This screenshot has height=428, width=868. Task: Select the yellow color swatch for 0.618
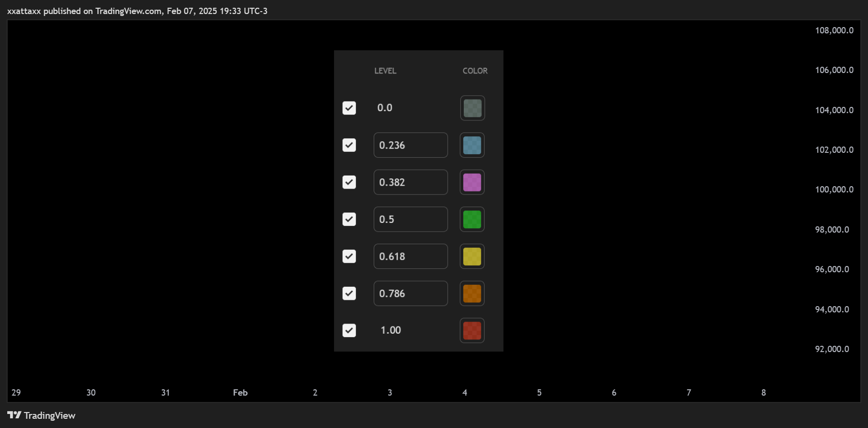(x=472, y=256)
